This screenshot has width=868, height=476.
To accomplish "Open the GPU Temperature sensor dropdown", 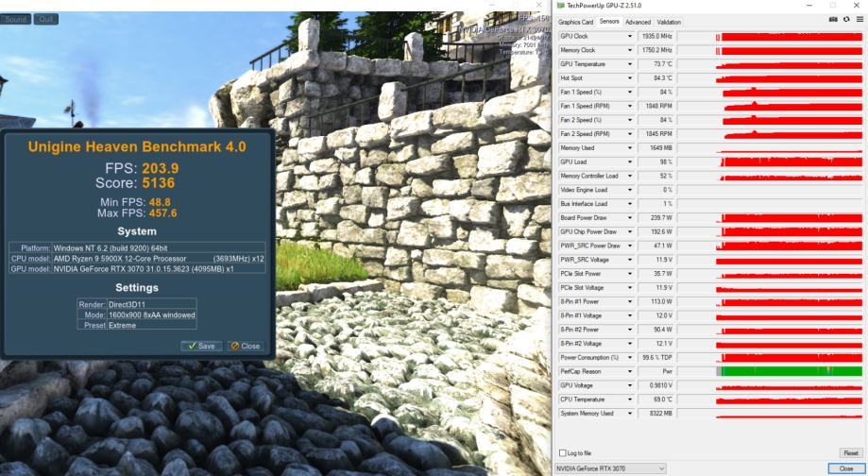I will (x=629, y=64).
